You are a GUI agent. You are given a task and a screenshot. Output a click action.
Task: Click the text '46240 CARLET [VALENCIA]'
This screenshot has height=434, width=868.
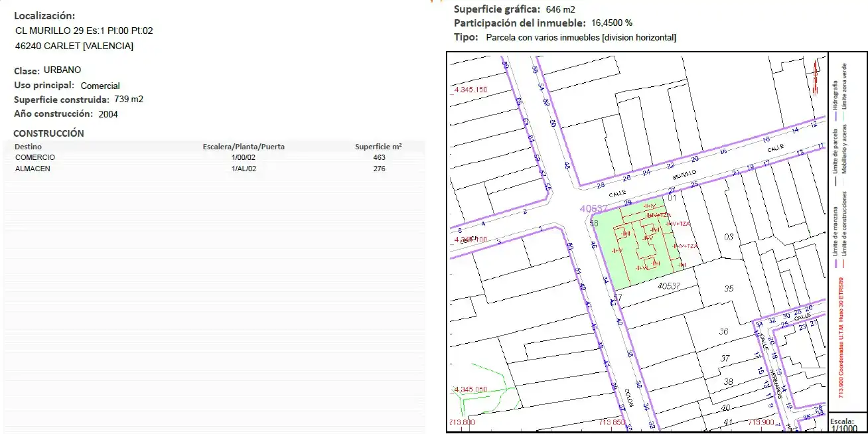74,46
